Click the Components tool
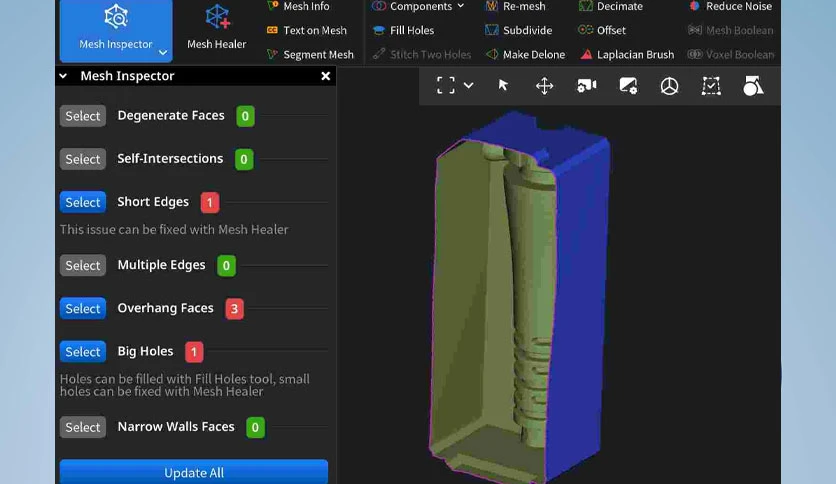The width and height of the screenshot is (836, 484). (412, 6)
